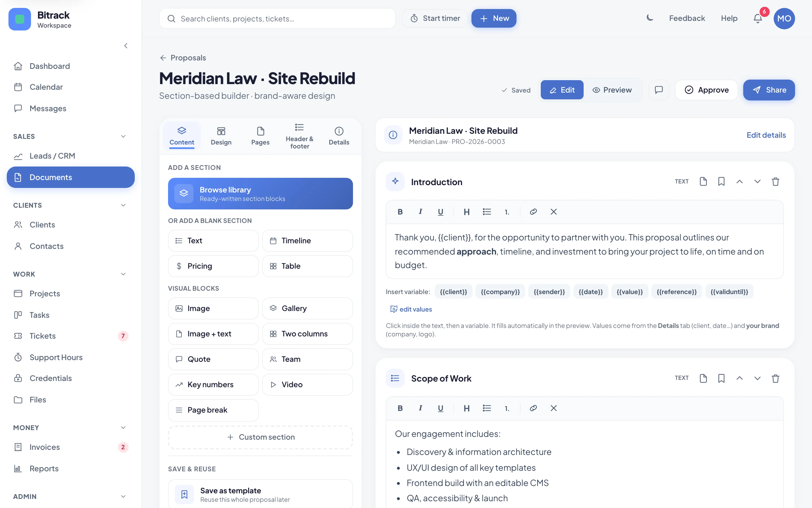Start the timer
This screenshot has height=508, width=812.
click(x=435, y=18)
